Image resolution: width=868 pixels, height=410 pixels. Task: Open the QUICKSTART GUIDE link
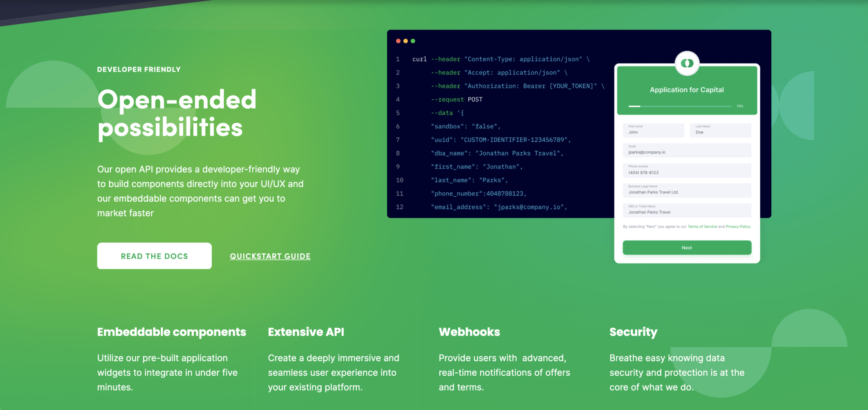pos(270,256)
